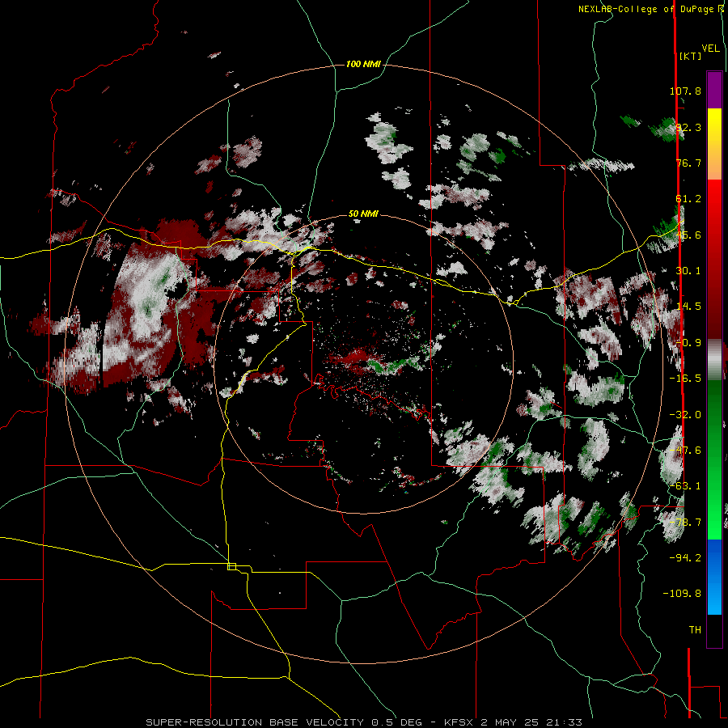Select the -32.0 value on velocity scale
Image resolution: width=728 pixels, height=728 pixels.
685,415
